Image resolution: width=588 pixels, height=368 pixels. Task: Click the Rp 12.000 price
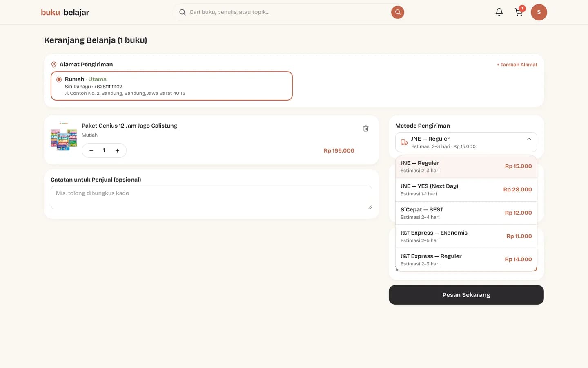point(519,213)
